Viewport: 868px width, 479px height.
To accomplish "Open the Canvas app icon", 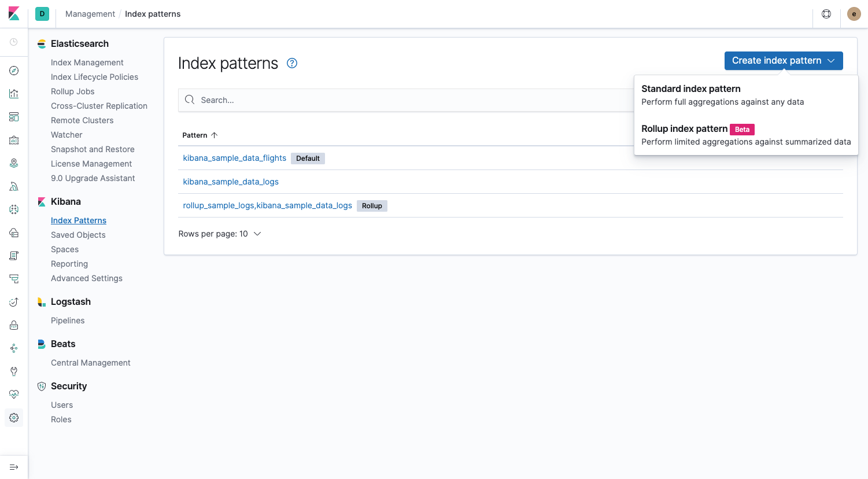I will pyautogui.click(x=14, y=139).
